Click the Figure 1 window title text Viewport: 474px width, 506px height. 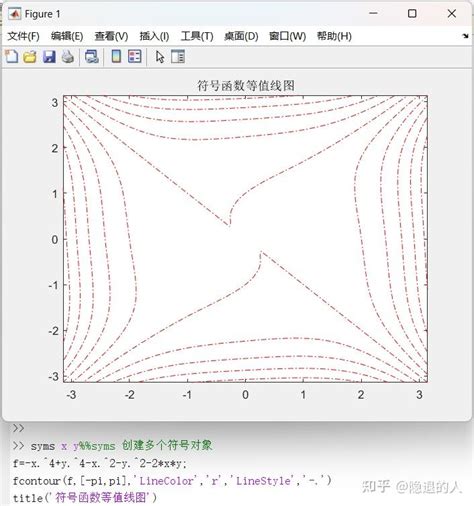coord(42,14)
